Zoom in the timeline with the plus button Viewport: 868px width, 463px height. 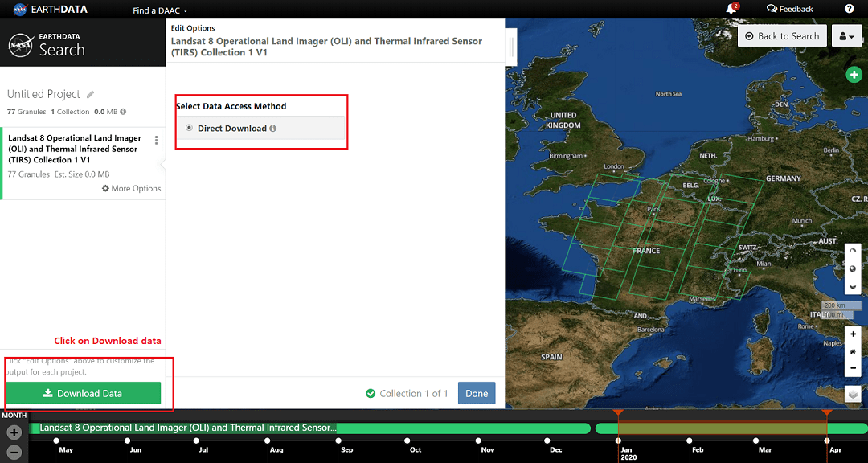pos(15,432)
